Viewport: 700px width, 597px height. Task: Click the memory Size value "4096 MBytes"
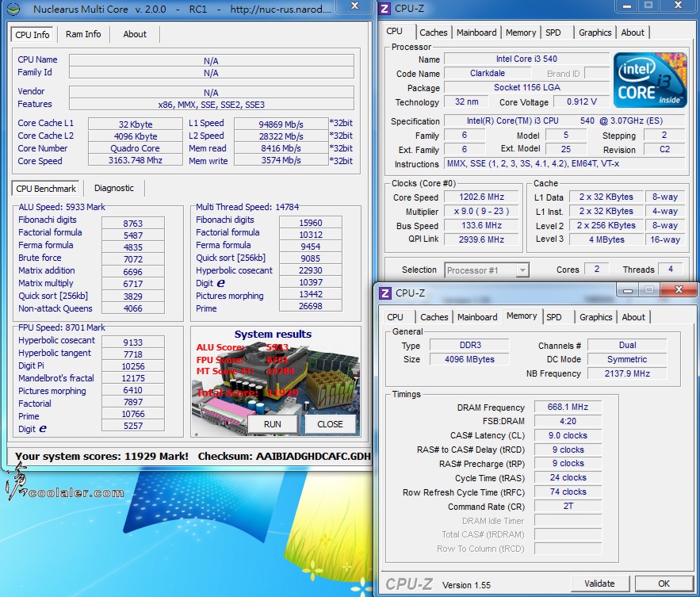point(470,359)
